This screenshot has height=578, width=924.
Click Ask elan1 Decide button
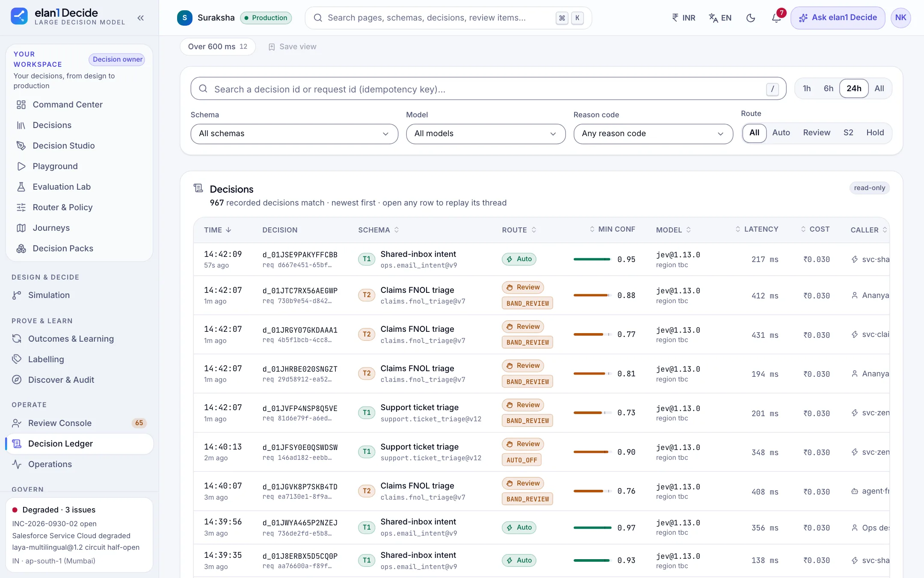tap(838, 18)
